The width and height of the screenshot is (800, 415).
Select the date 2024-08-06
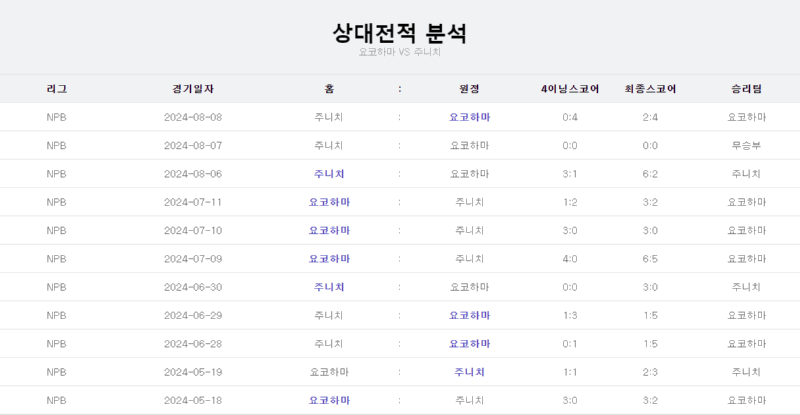[x=193, y=174]
